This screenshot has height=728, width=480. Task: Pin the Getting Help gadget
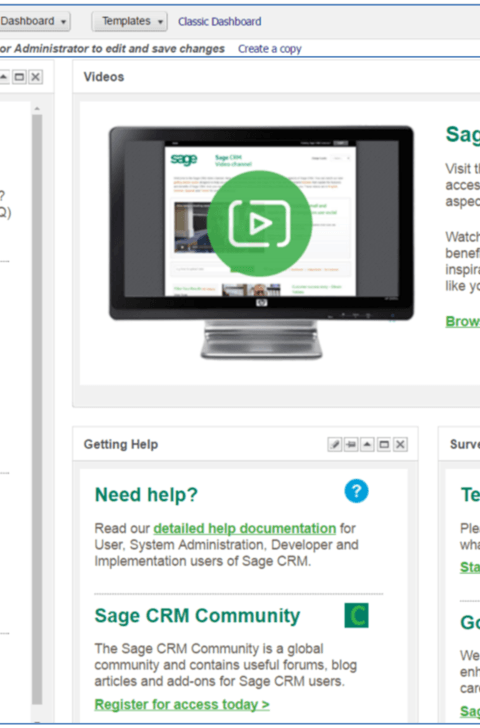pyautogui.click(x=351, y=444)
